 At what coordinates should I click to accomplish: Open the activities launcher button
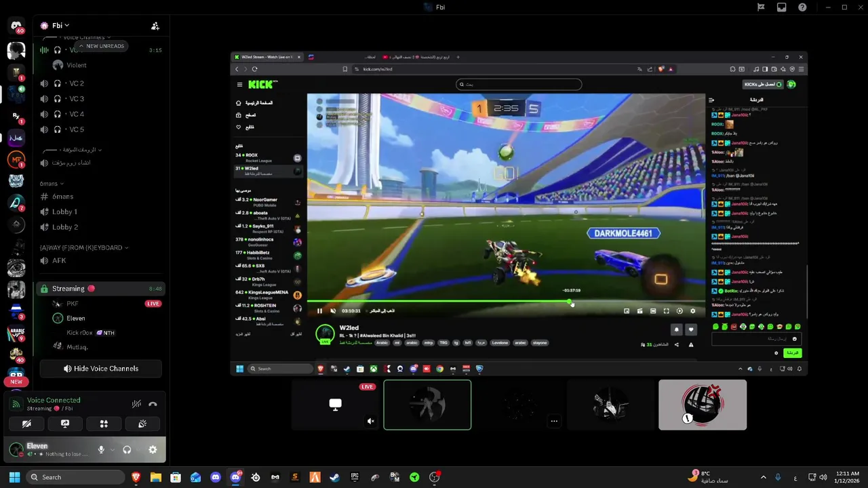tap(104, 424)
